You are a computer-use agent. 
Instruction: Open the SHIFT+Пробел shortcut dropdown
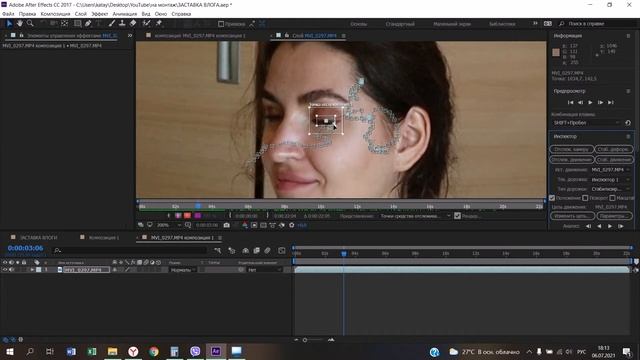pyautogui.click(x=586, y=123)
